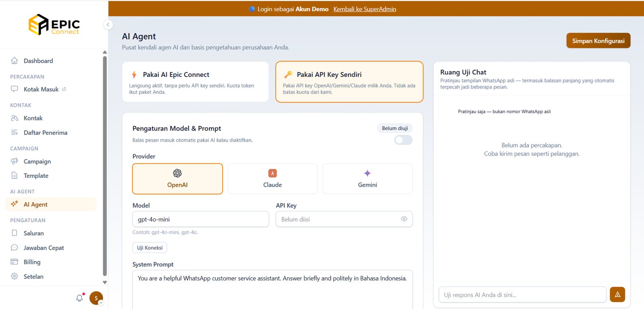
Task: Click the Kontak people icon
Action: point(14,118)
